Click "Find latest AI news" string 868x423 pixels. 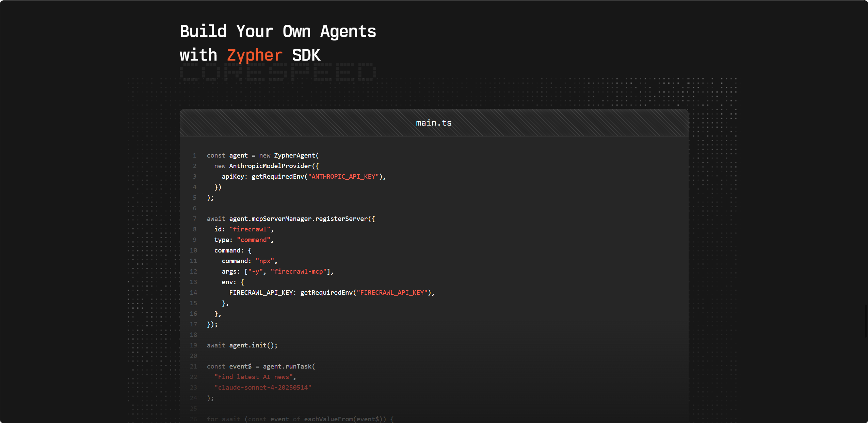254,377
